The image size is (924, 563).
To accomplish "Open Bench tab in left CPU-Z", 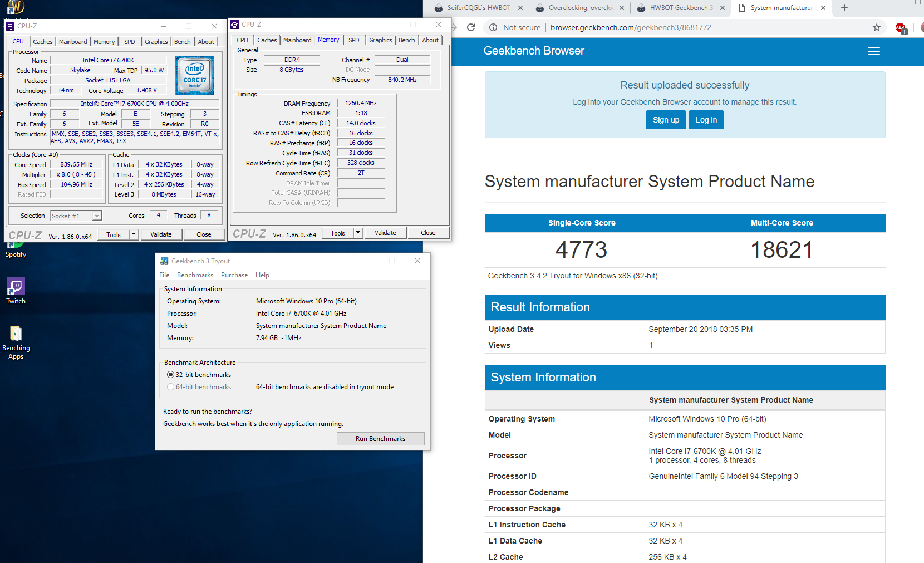I will click(x=183, y=42).
